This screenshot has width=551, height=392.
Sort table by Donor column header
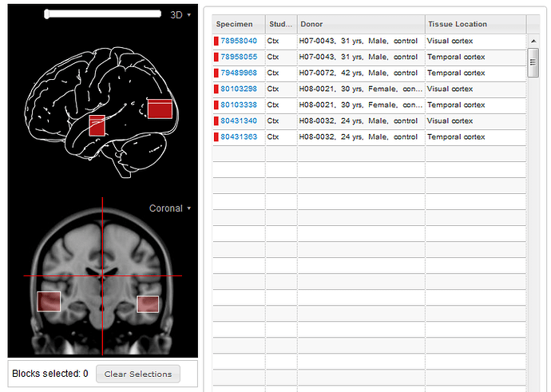coord(361,24)
